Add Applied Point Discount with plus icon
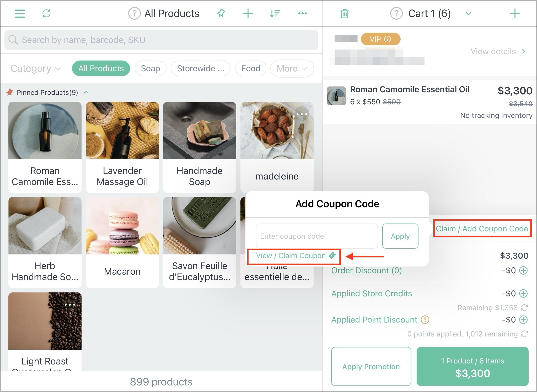This screenshot has height=392, width=537. point(523,319)
